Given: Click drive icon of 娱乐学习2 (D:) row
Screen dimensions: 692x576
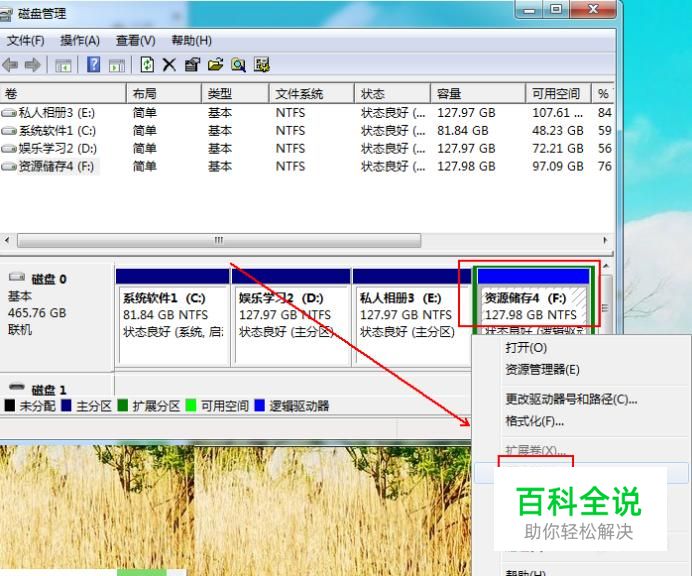Looking at the screenshot, I should [x=9, y=149].
